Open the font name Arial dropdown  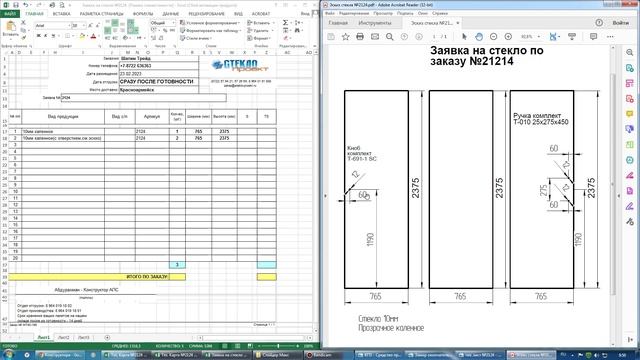pyautogui.click(x=69, y=25)
